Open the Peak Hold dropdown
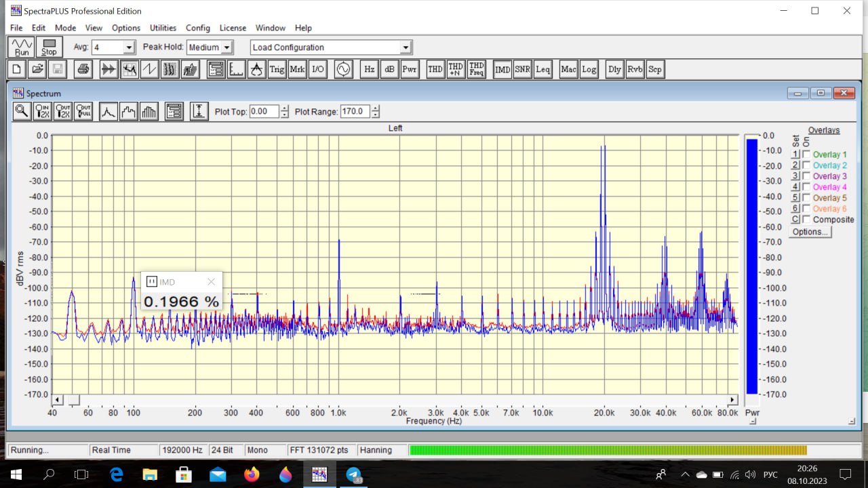Screen dimensions: 868x488 226,47
